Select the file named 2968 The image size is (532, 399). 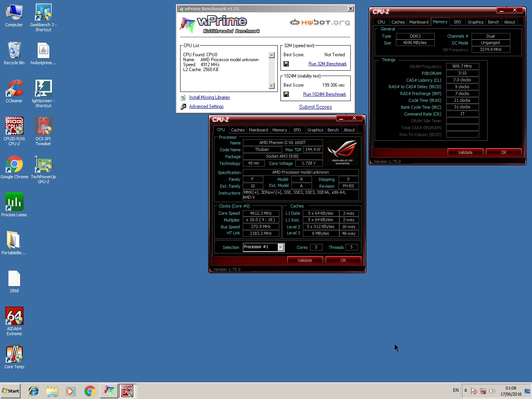tap(14, 282)
